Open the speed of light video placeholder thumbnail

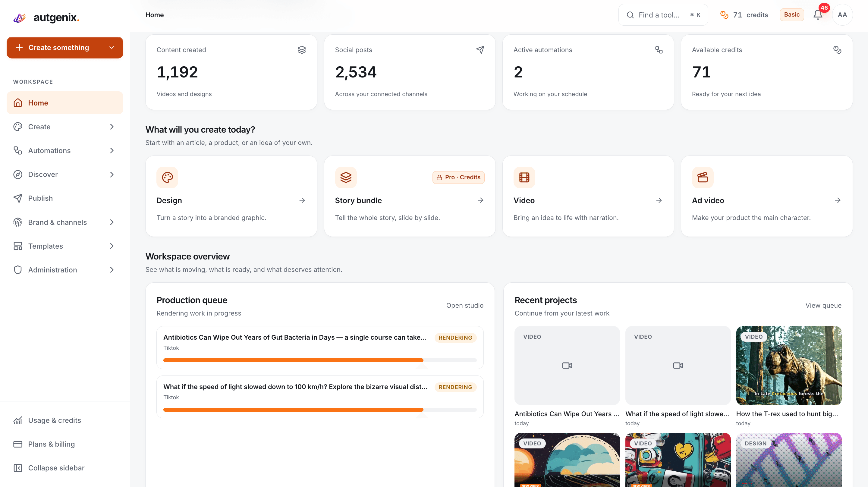[x=678, y=365]
